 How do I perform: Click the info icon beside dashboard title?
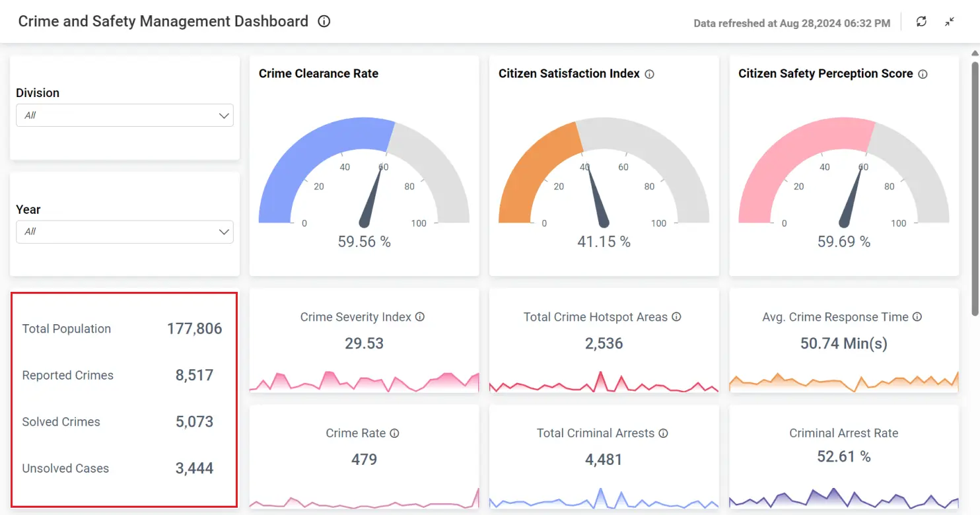click(x=324, y=22)
